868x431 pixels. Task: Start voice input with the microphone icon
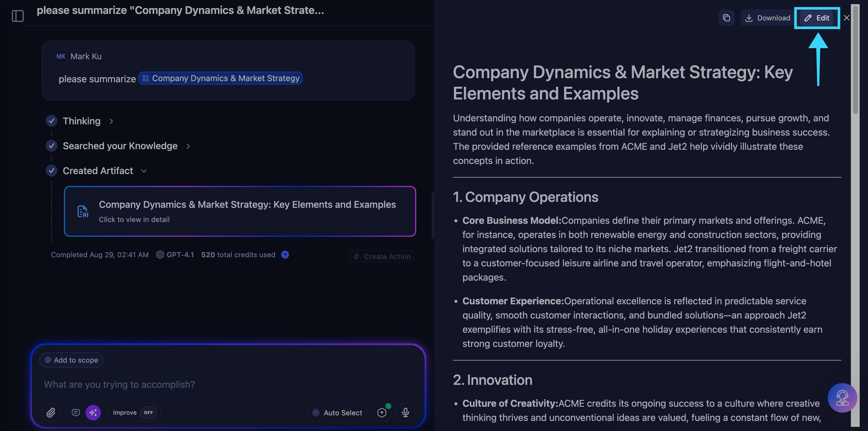(405, 412)
